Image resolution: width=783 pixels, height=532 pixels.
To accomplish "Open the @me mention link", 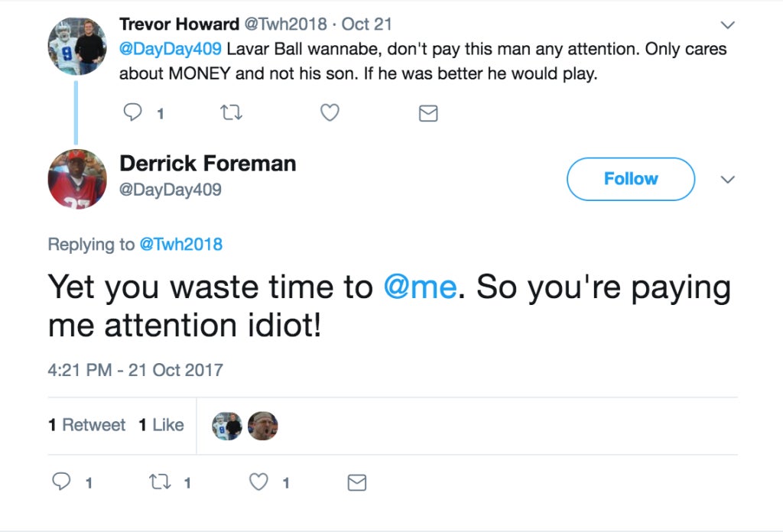I will point(420,287).
